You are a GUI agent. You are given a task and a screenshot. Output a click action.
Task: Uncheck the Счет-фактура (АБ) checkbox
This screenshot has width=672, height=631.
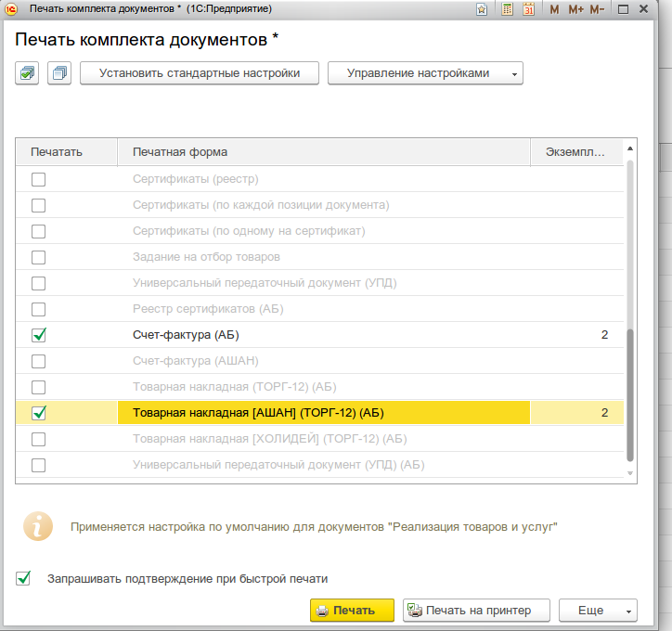click(x=39, y=335)
